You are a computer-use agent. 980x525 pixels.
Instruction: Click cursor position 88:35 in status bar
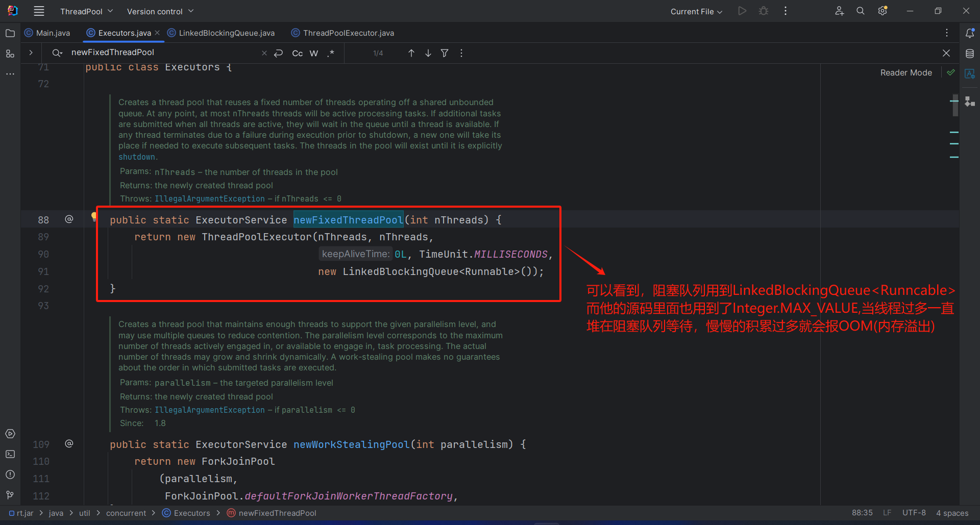[x=862, y=513]
